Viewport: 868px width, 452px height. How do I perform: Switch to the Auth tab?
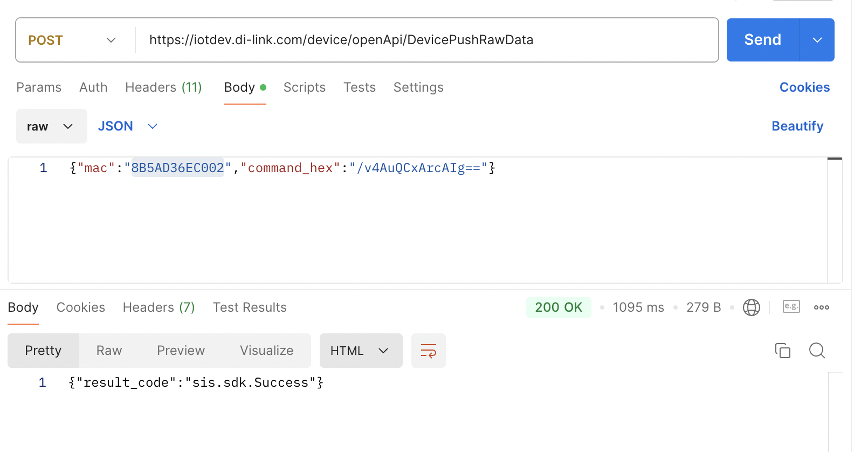pyautogui.click(x=93, y=87)
